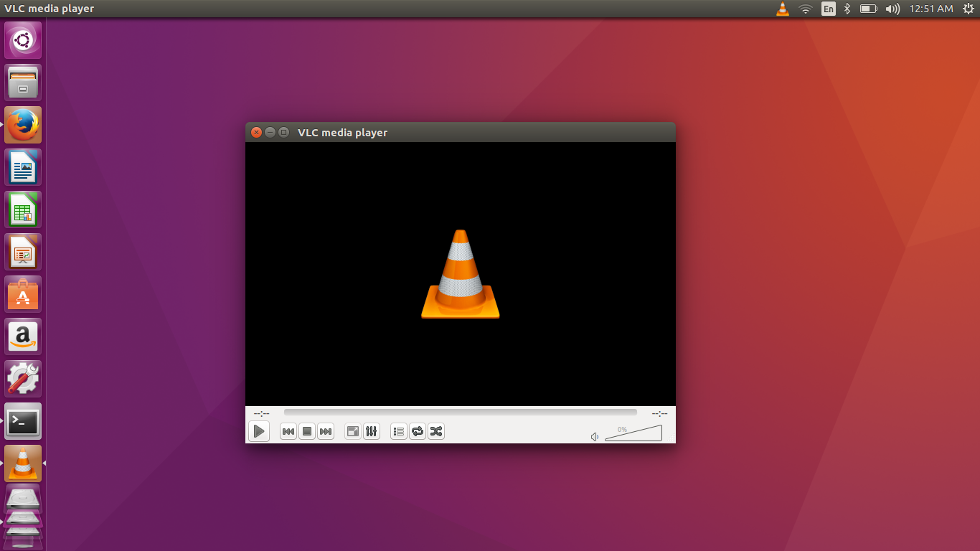Open the Terminal from the launcher
The image size is (980, 551).
(22, 421)
